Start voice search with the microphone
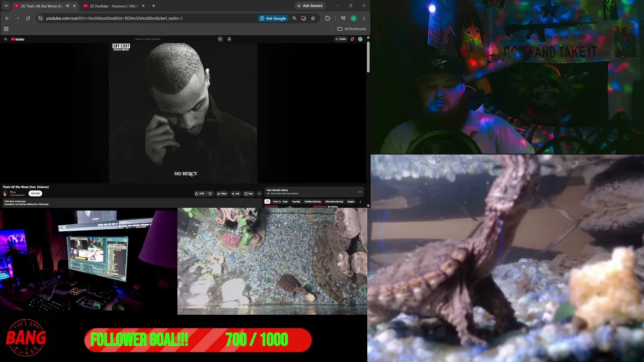The image size is (644, 362). [229, 39]
